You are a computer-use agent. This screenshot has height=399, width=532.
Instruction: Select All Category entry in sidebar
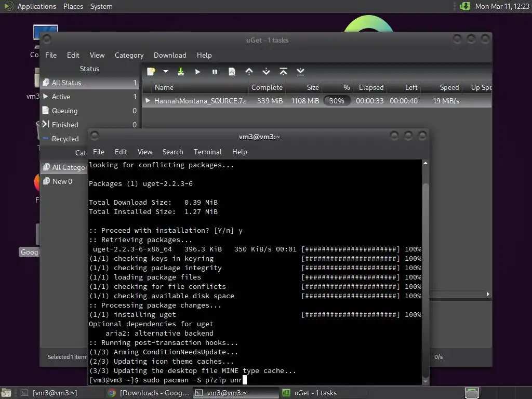pyautogui.click(x=64, y=167)
